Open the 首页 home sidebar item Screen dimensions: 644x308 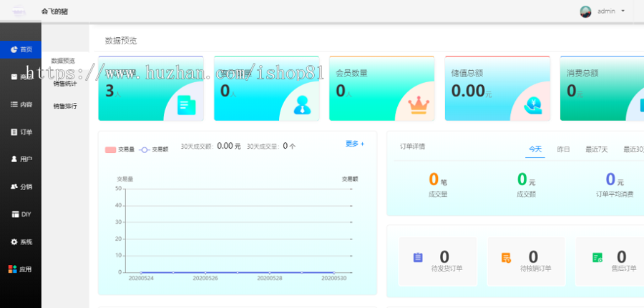pyautogui.click(x=21, y=49)
